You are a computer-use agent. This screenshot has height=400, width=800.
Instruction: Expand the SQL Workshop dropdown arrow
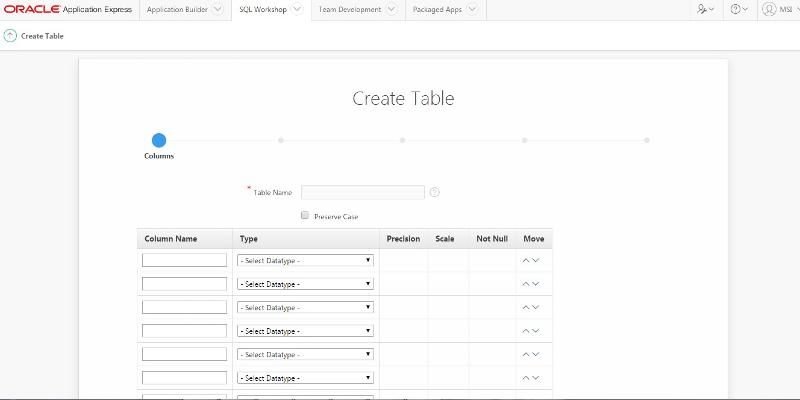tap(297, 9)
